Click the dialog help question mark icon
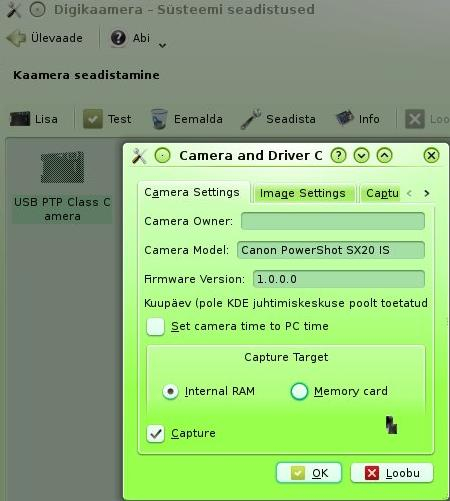 (x=338, y=156)
